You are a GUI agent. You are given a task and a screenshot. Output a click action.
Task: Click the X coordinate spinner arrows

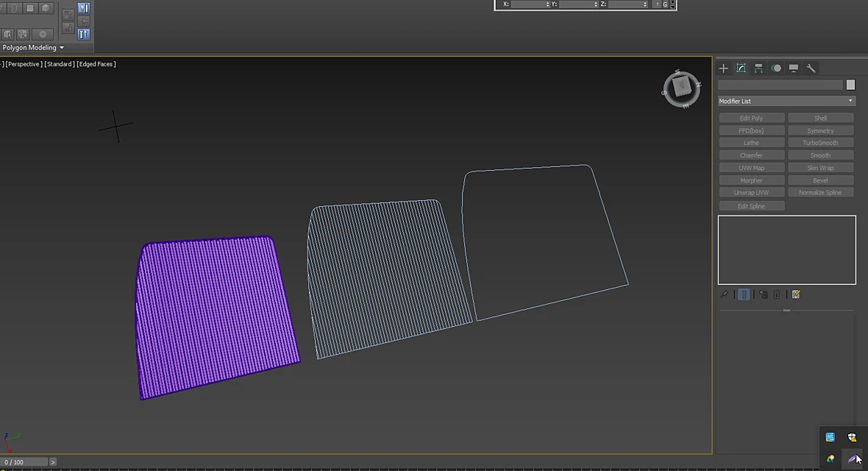[x=547, y=4]
